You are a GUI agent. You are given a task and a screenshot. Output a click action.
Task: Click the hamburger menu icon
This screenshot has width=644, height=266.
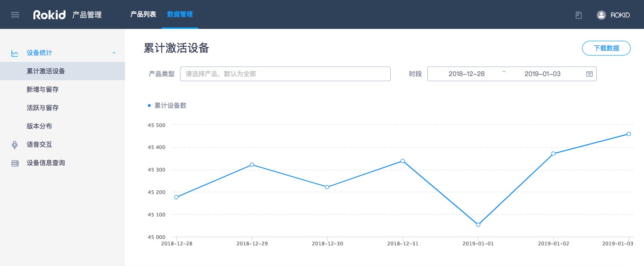[x=15, y=15]
